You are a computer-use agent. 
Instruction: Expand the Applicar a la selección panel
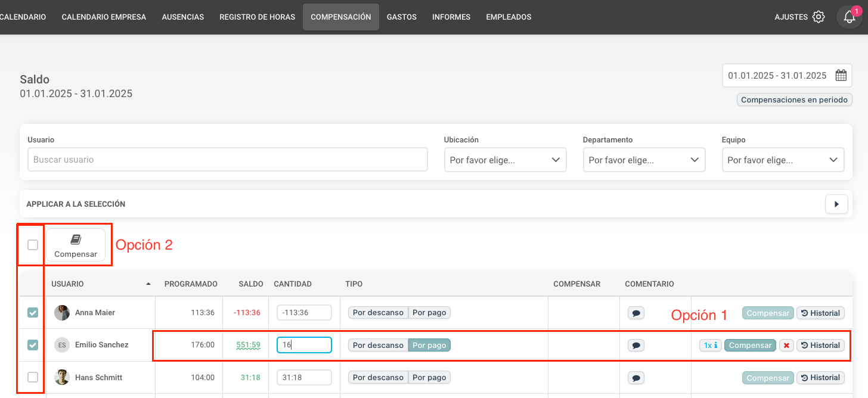[x=836, y=204]
